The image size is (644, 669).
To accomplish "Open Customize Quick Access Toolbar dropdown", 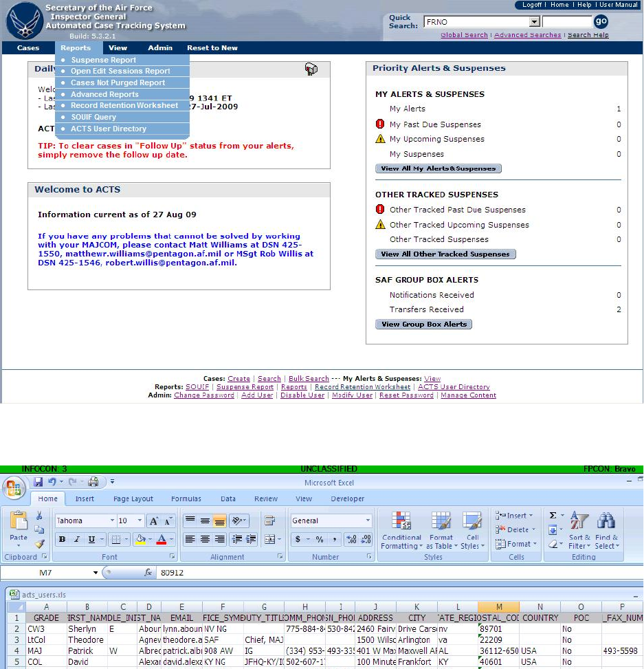I will point(113,482).
